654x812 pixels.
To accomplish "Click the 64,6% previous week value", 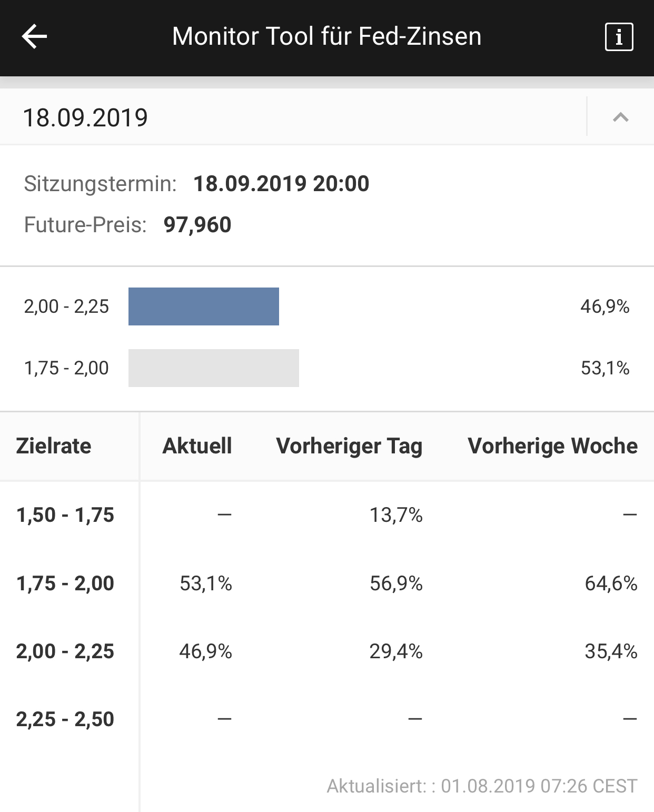I will pos(611,583).
